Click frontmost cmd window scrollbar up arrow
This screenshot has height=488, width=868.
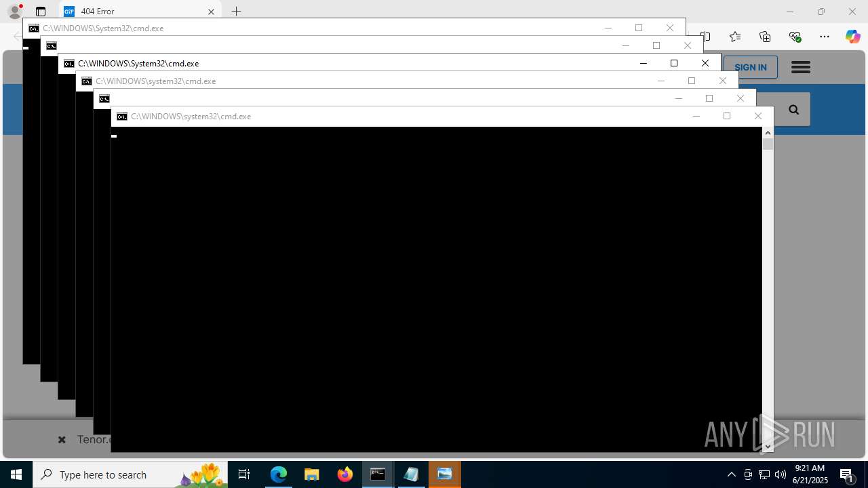click(768, 133)
